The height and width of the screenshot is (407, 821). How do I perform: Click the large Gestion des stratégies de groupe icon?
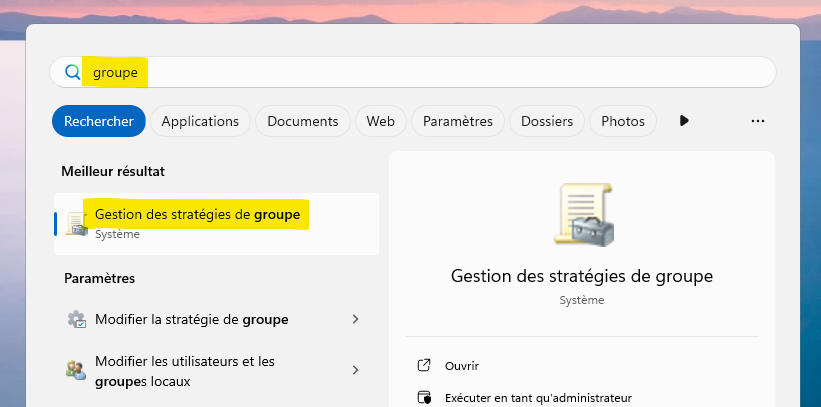click(x=584, y=214)
